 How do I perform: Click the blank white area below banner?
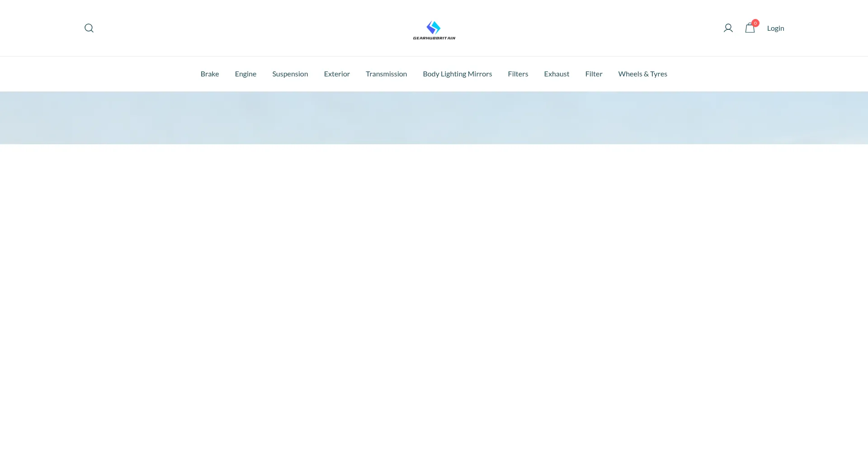click(434, 294)
